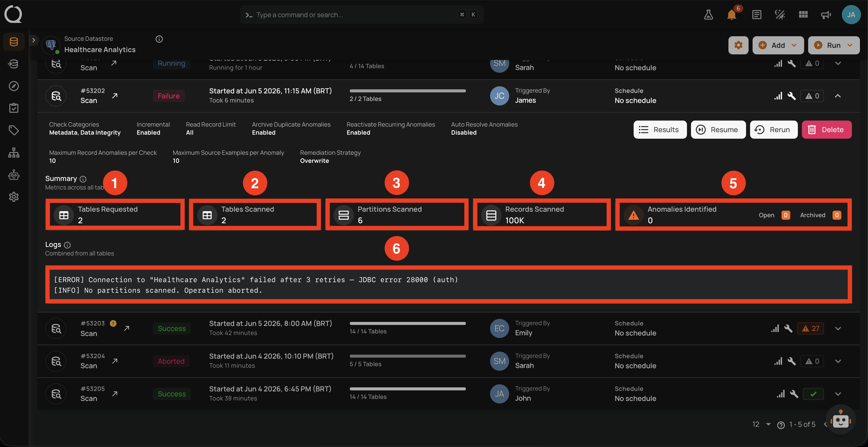Click the Rerun button
This screenshot has width=868, height=447.
pyautogui.click(x=773, y=130)
